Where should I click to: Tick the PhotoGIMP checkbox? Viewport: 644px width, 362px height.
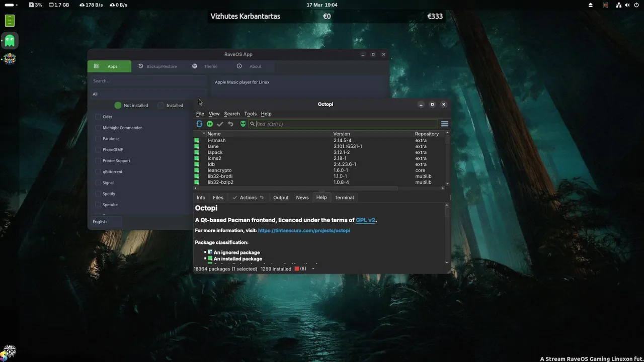coord(98,150)
